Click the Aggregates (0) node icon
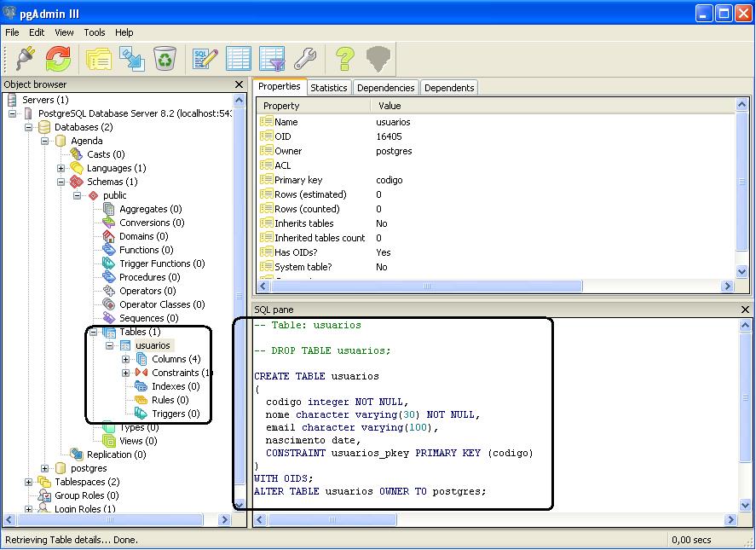 [108, 209]
